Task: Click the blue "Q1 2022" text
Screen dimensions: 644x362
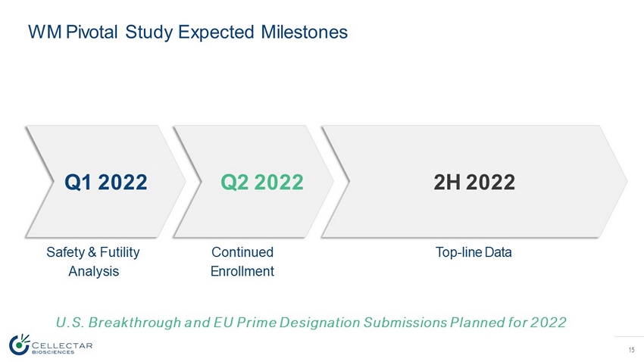Action: click(x=106, y=182)
